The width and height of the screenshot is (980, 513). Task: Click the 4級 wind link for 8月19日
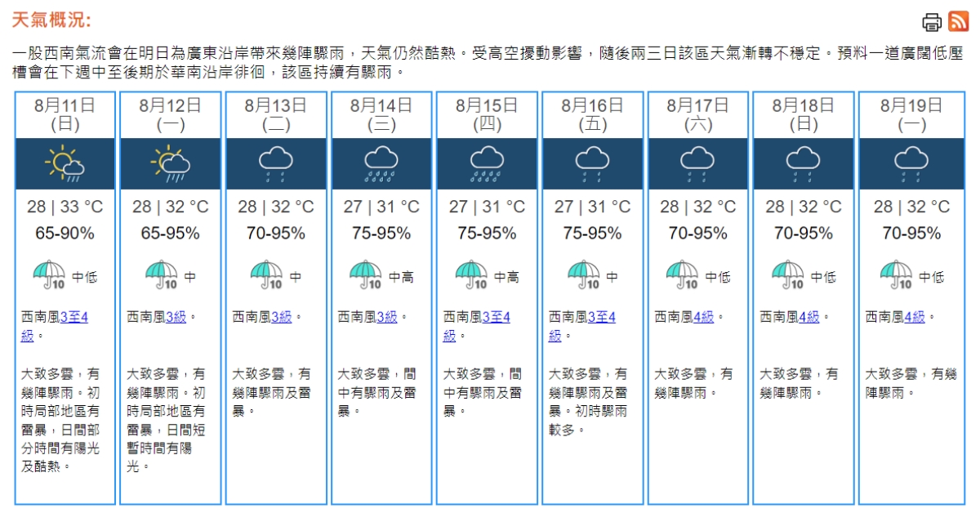coord(915,317)
